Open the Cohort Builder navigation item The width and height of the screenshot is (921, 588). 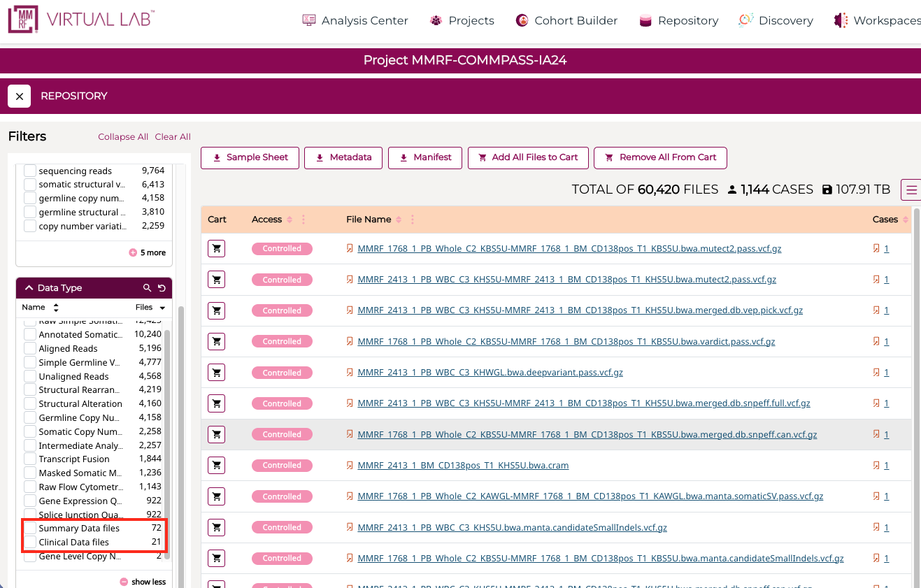pyautogui.click(x=566, y=21)
